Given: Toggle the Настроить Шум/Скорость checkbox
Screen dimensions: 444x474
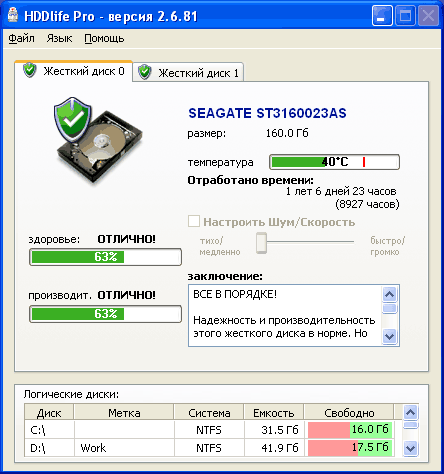Looking at the screenshot, I should pos(194,221).
